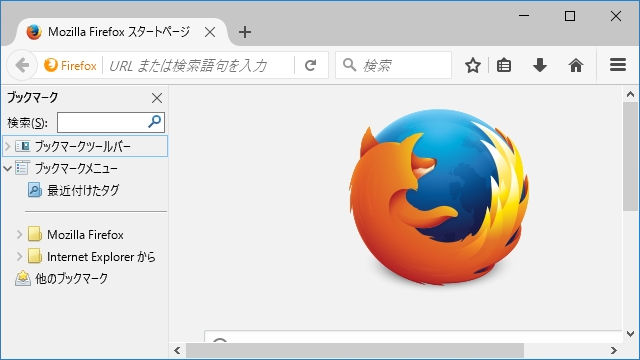Minimize the Firefox window

pyautogui.click(x=524, y=16)
